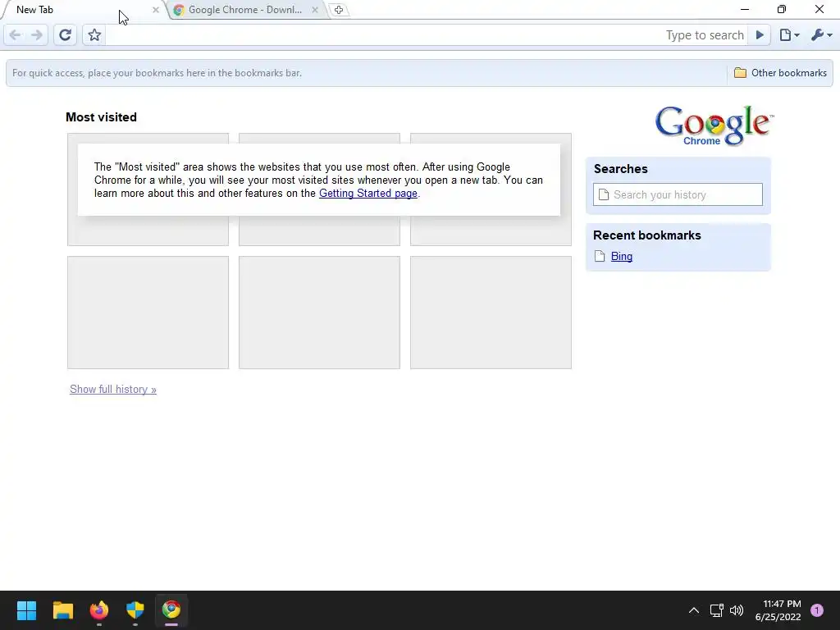Minimize the Chrome window
Image resolution: width=840 pixels, height=630 pixels.
745,10
